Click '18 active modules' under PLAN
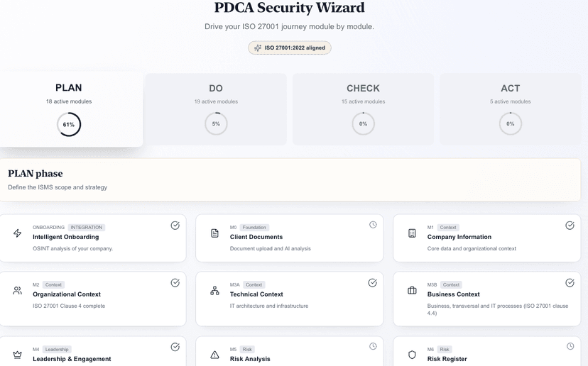Viewport: 588px width, 366px height. [69, 101]
